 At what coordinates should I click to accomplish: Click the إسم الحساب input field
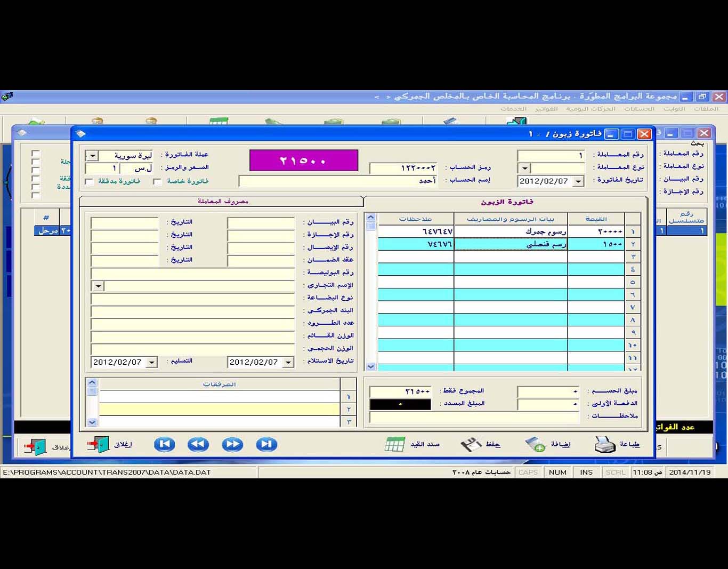click(x=338, y=181)
